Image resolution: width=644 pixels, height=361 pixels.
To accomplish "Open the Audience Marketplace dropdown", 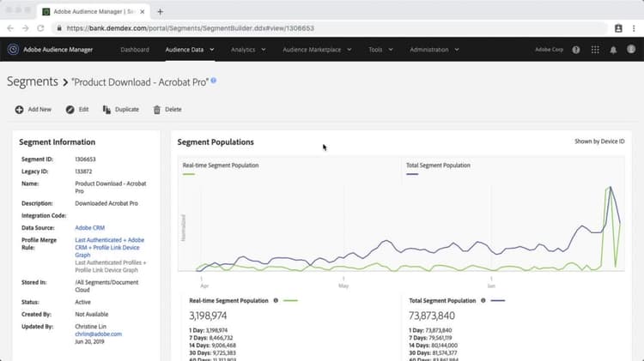I will tap(316, 50).
